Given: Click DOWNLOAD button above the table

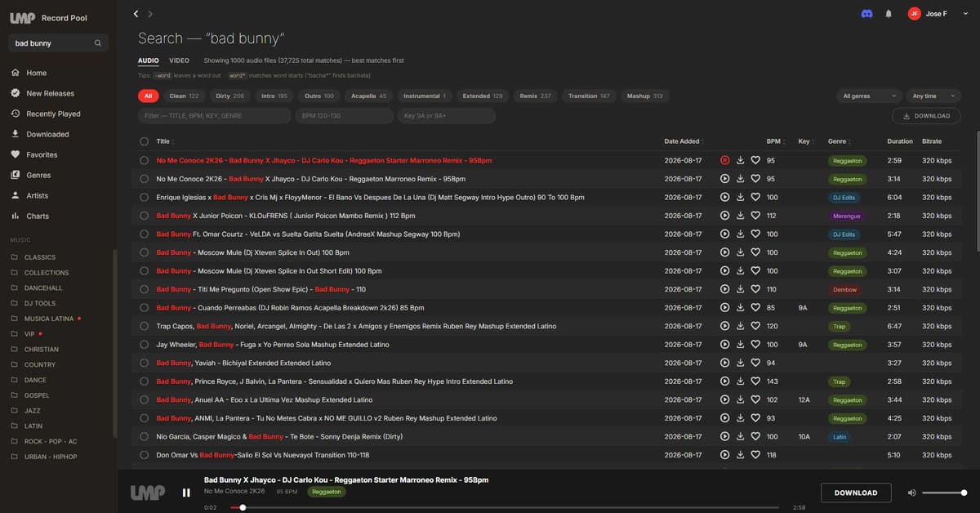Looking at the screenshot, I should coord(926,116).
